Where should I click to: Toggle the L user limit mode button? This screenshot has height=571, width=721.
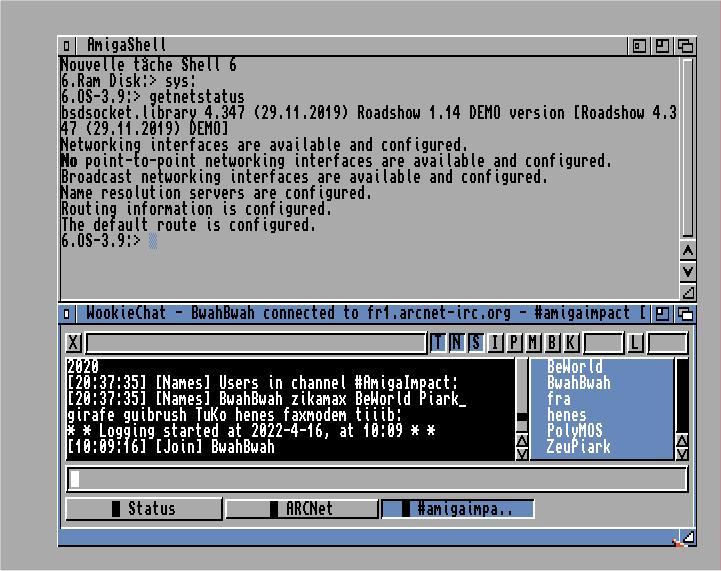635,343
